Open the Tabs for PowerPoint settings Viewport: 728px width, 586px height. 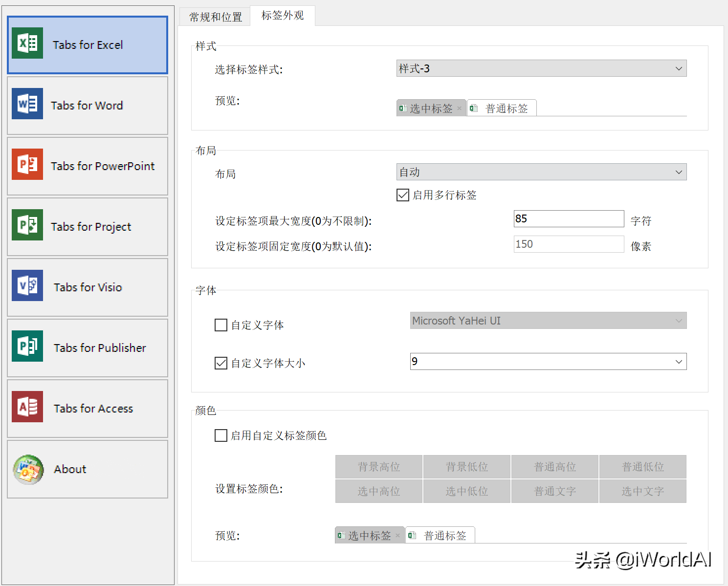pyautogui.click(x=88, y=166)
